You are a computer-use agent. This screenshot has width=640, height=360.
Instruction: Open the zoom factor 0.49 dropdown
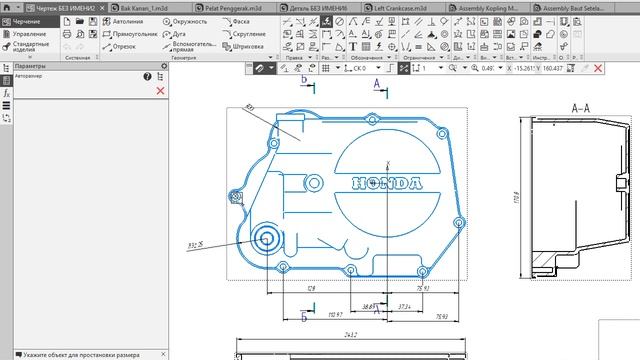click(500, 68)
